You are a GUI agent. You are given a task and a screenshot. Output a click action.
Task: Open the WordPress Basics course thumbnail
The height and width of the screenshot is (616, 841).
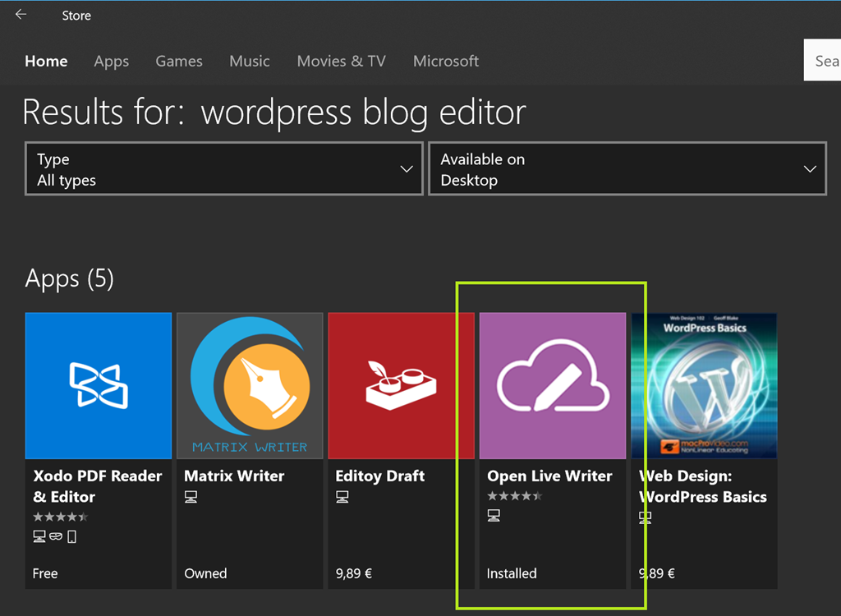703,385
